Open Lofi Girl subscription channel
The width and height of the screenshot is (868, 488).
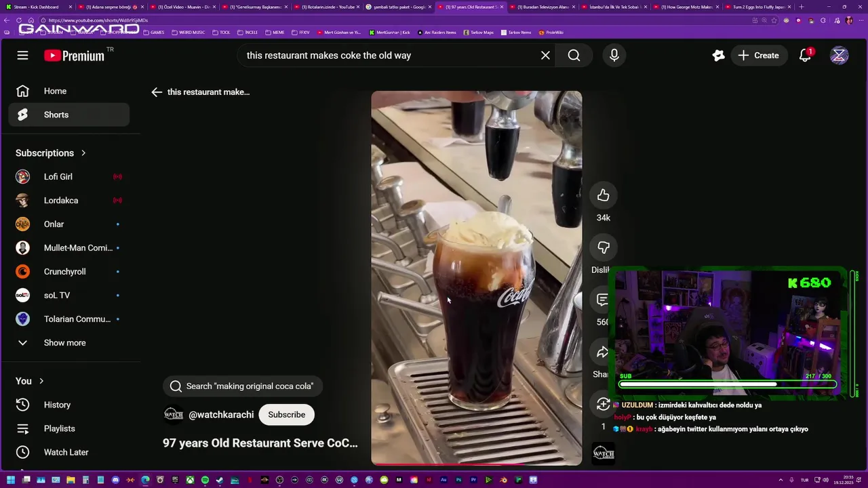coord(68,177)
